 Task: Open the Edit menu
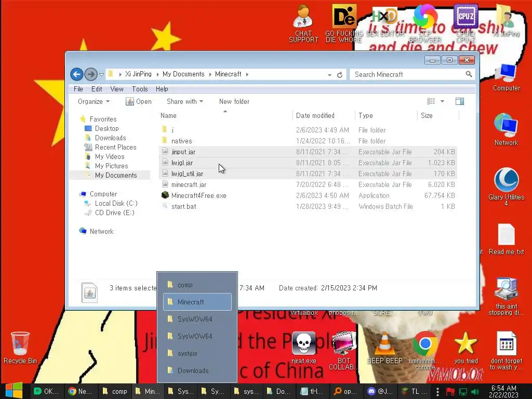[x=97, y=89]
